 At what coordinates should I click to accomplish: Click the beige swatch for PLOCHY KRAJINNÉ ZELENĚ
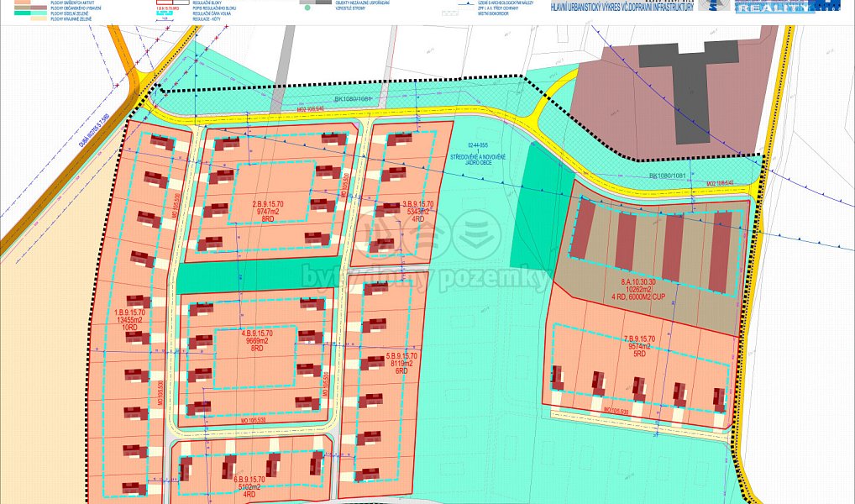pyautogui.click(x=39, y=18)
